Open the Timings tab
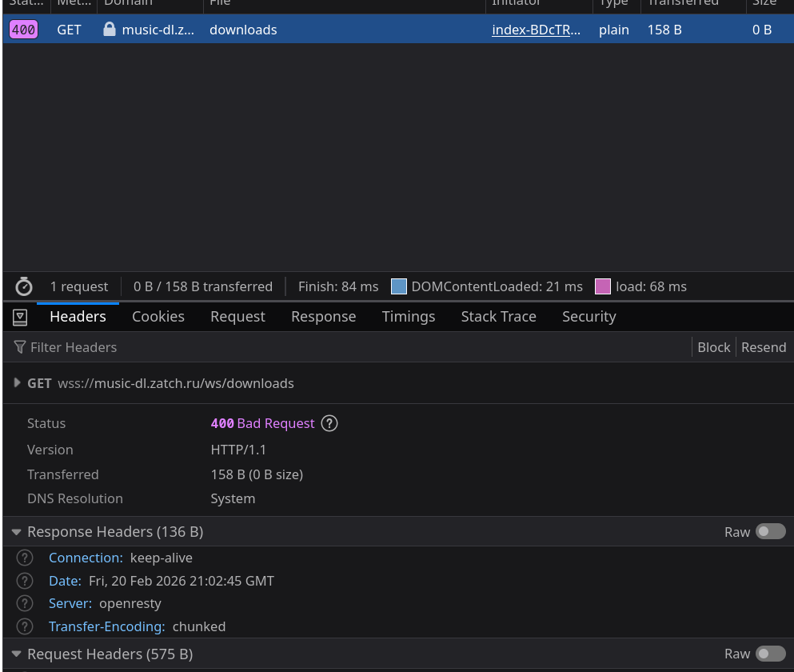 click(409, 317)
